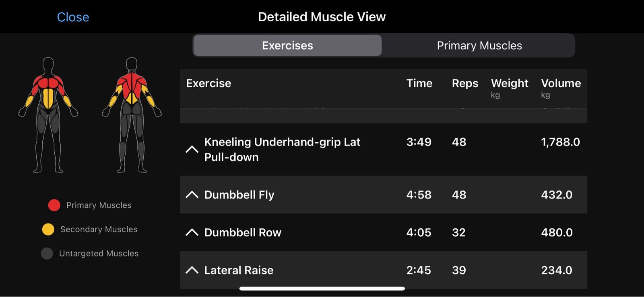The width and height of the screenshot is (644, 297).
Task: Collapse the Lateral Raise chevron
Action: point(192,270)
